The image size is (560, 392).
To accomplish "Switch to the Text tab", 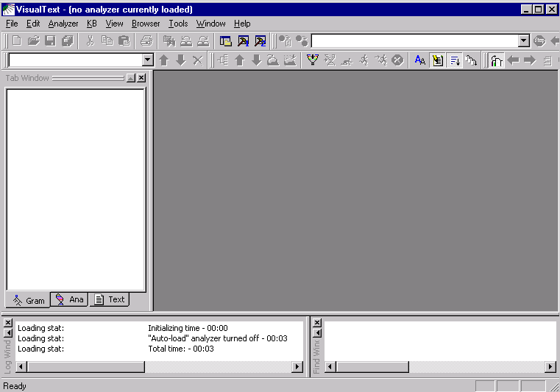I will 110,299.
